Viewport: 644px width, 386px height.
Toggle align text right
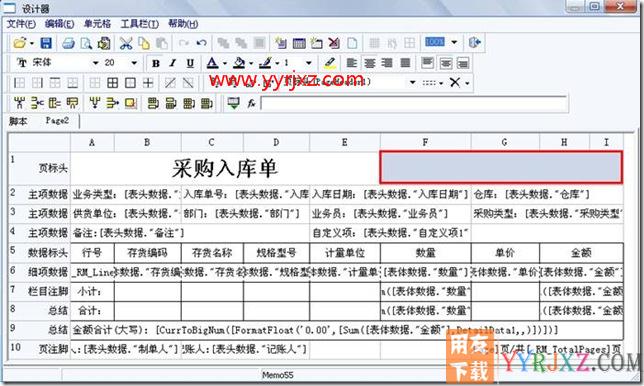click(x=387, y=63)
